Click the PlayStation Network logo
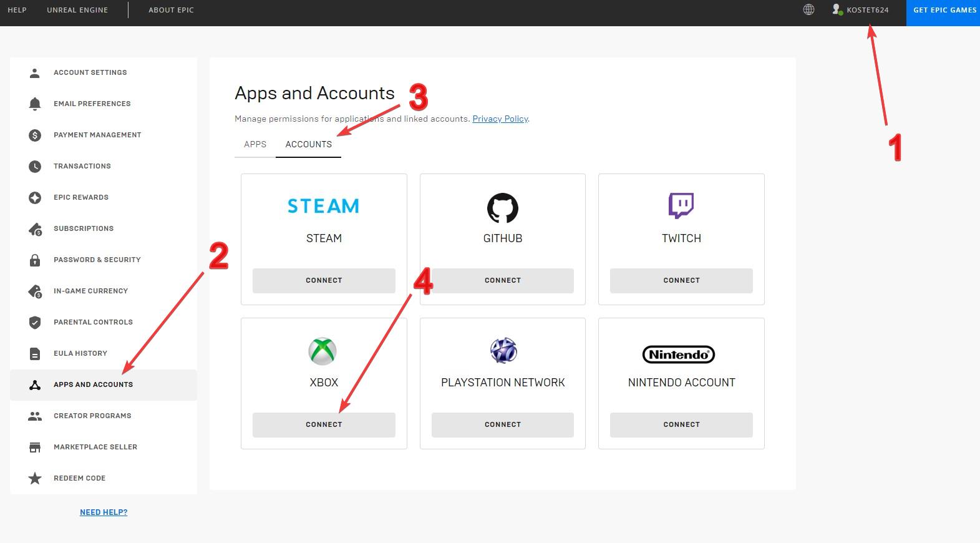This screenshot has height=543, width=980. 503,351
